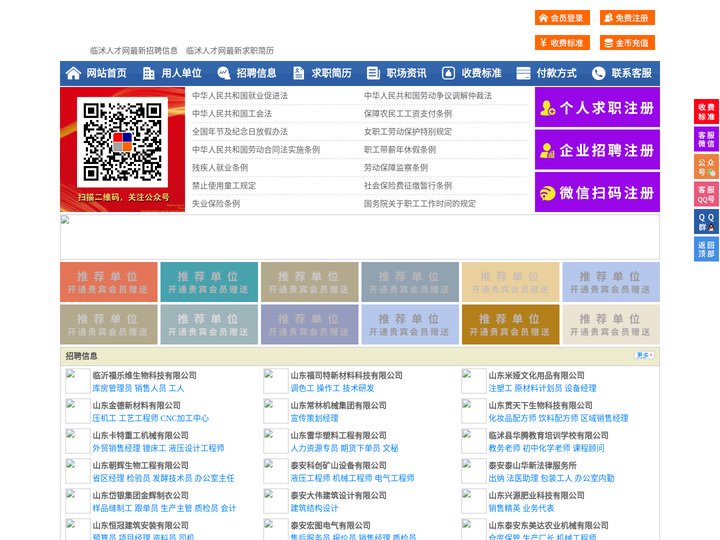This screenshot has height=540, width=720.
Task: Open company 泰安泰山华新法律服务所
Action: tap(532, 465)
